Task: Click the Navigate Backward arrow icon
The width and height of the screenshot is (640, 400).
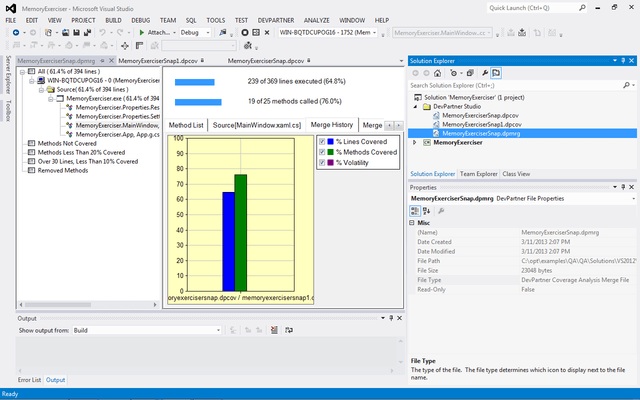Action: [x=16, y=33]
